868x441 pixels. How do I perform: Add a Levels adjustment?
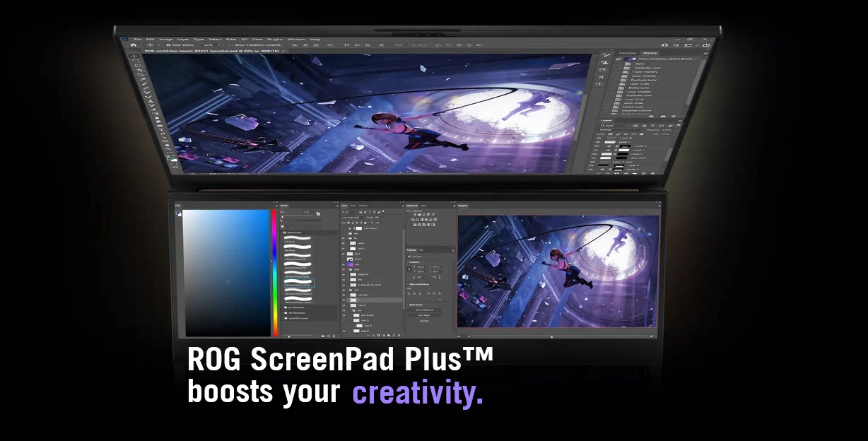(x=419, y=215)
